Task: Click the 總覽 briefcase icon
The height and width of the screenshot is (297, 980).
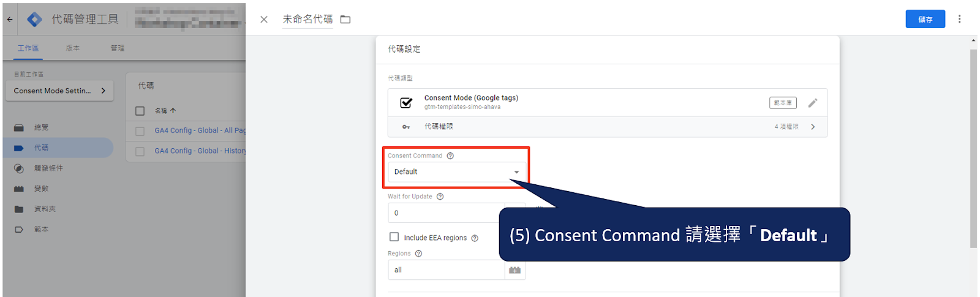Action: 19,127
